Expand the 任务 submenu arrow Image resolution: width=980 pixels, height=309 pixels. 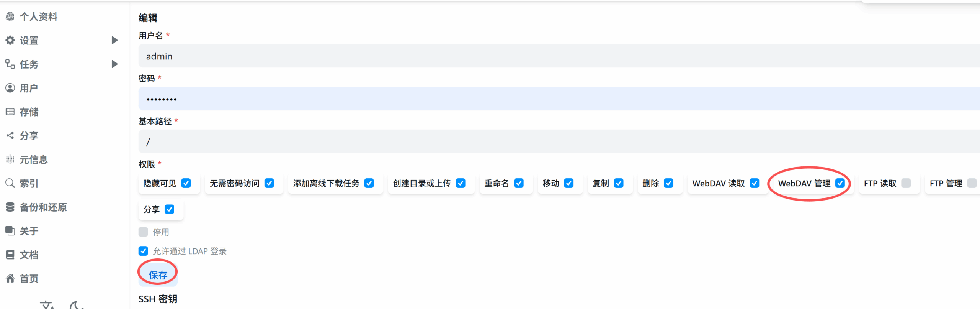point(114,64)
